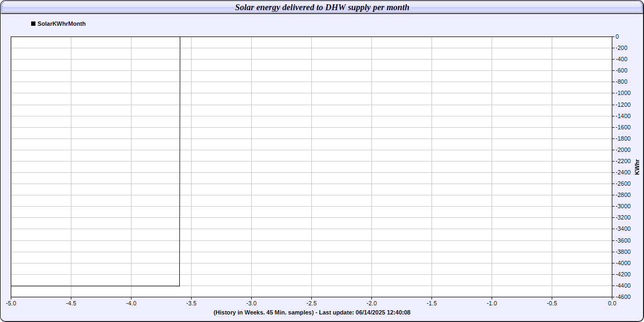This screenshot has width=644, height=322.
Task: Click the -3.0 x-axis tick label
Action: tap(252, 303)
